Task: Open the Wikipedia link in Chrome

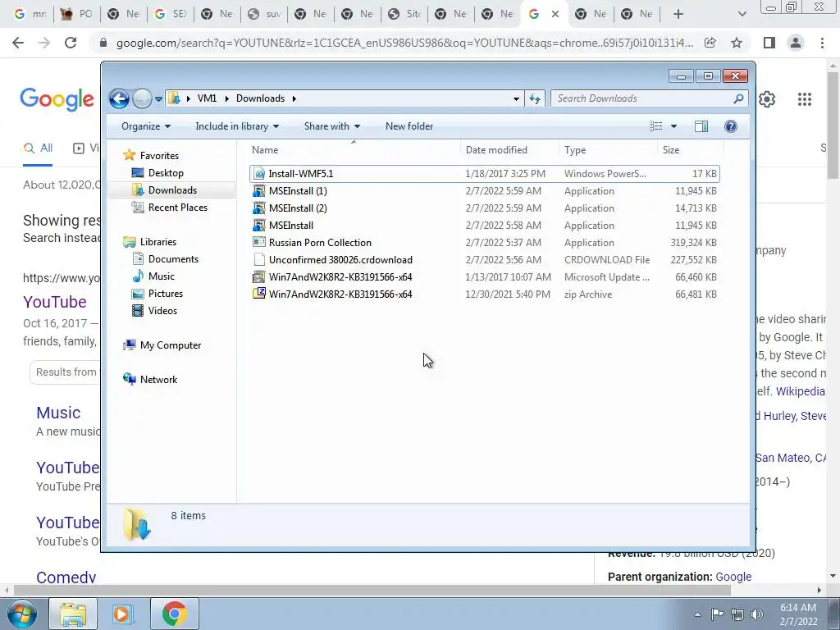Action: tap(801, 391)
